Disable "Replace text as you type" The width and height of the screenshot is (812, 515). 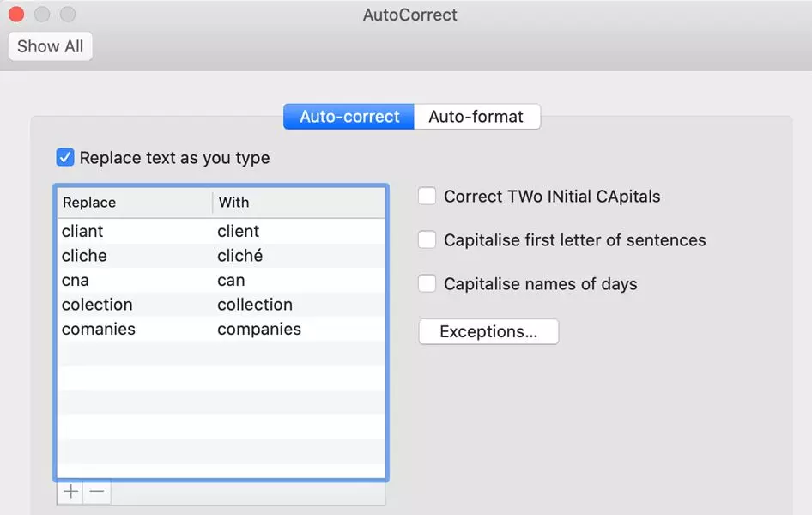tap(65, 157)
